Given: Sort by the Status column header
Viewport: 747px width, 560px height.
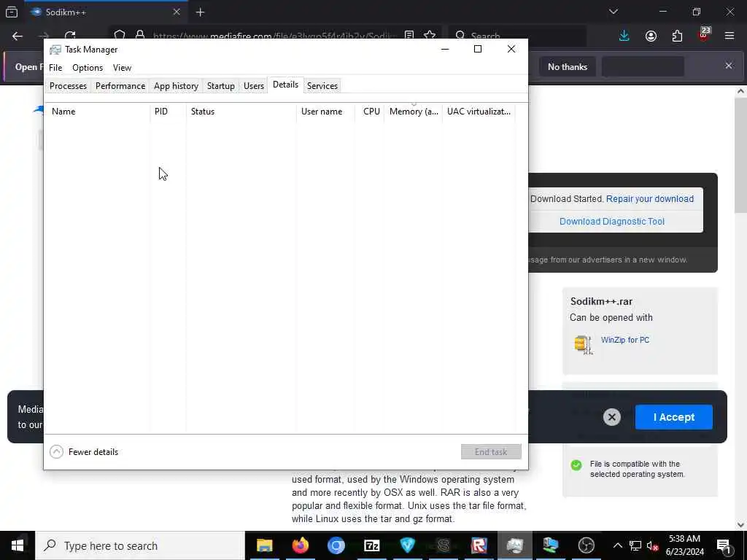Looking at the screenshot, I should pyautogui.click(x=241, y=112).
